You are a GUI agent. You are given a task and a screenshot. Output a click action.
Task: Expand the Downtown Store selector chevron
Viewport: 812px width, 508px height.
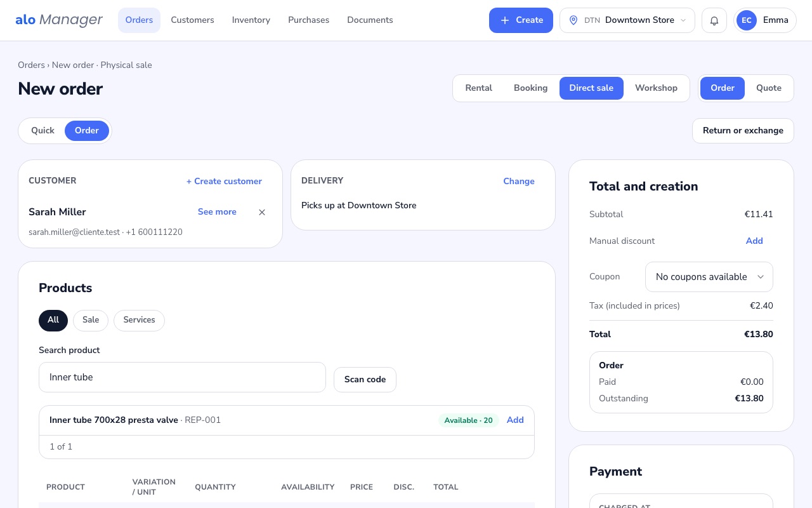pyautogui.click(x=683, y=20)
